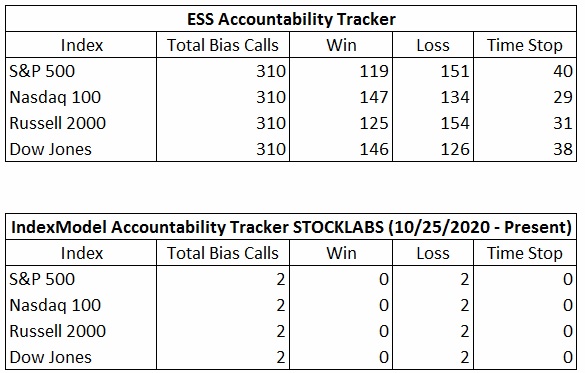This screenshot has width=585, height=373.
Task: Select the Loss header in the IndexModel table
Action: [x=433, y=253]
